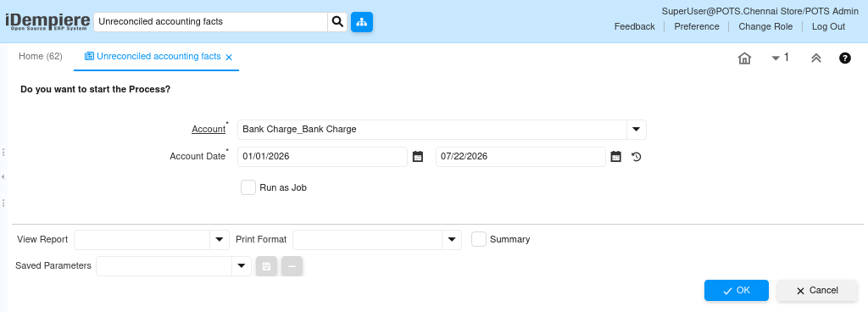Click the underlined Account label
868x312 pixels.
coord(209,130)
